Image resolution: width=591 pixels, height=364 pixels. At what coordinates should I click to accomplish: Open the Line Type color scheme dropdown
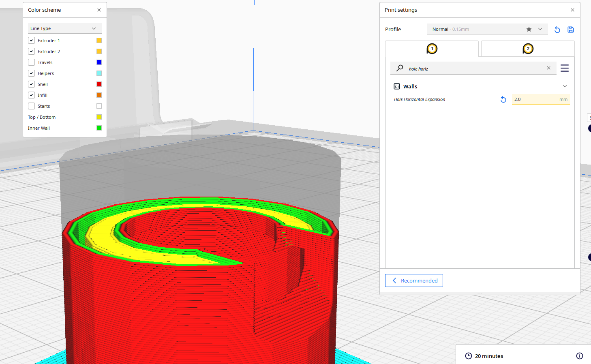pos(65,28)
